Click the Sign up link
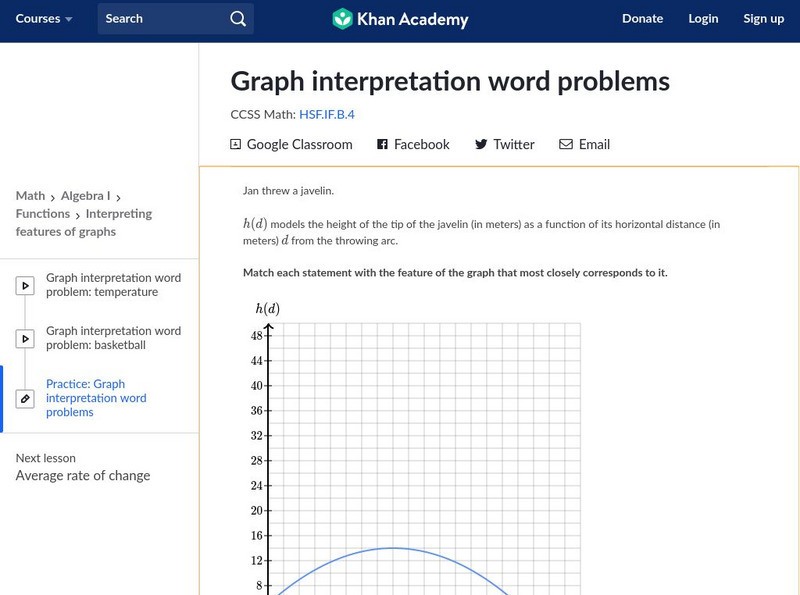The image size is (800, 595). 763,19
